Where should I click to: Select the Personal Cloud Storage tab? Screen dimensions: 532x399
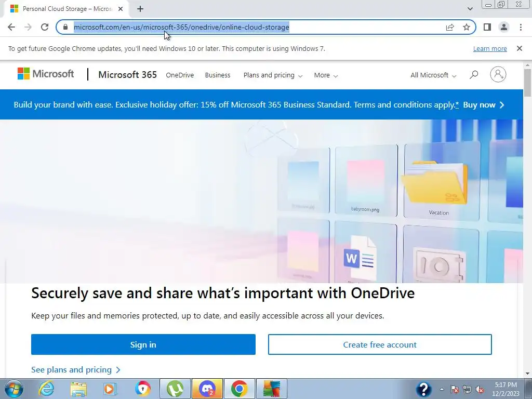pos(66,9)
